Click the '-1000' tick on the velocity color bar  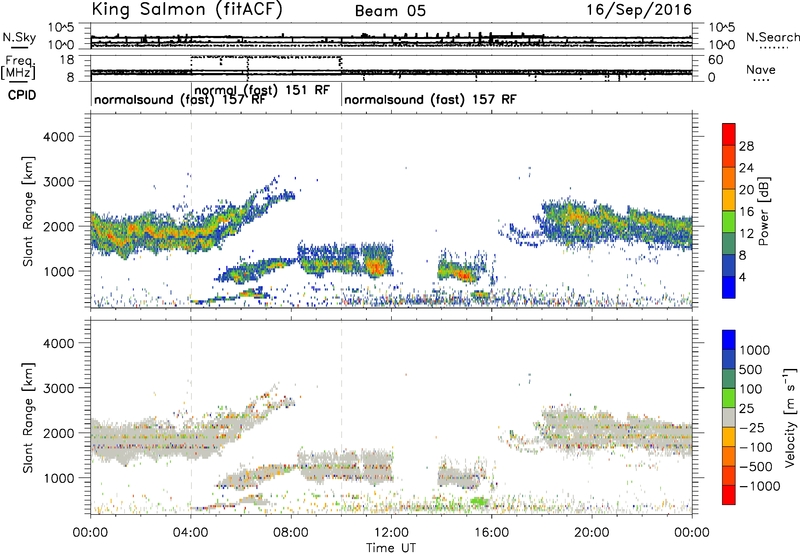(x=759, y=486)
